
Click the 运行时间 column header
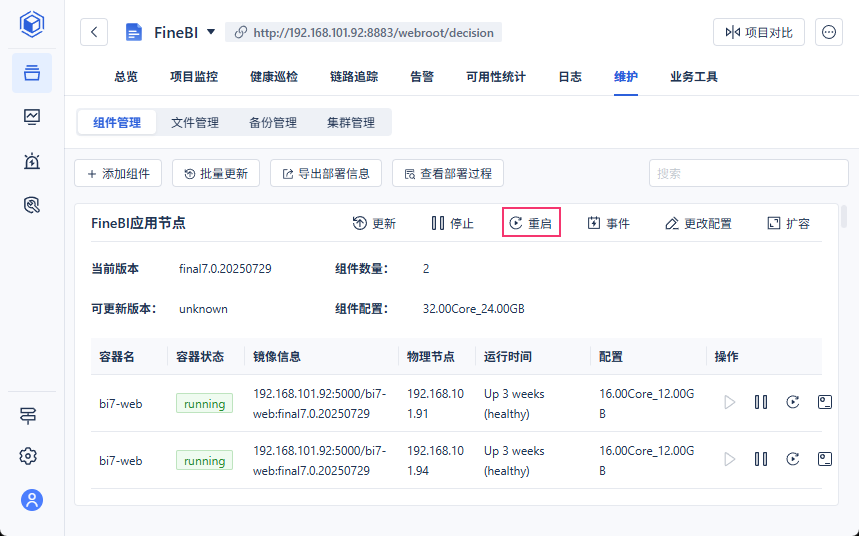[x=507, y=357]
